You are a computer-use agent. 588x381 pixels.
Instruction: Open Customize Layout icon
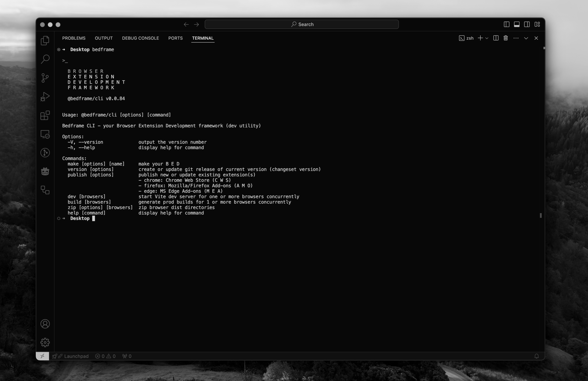pyautogui.click(x=537, y=24)
